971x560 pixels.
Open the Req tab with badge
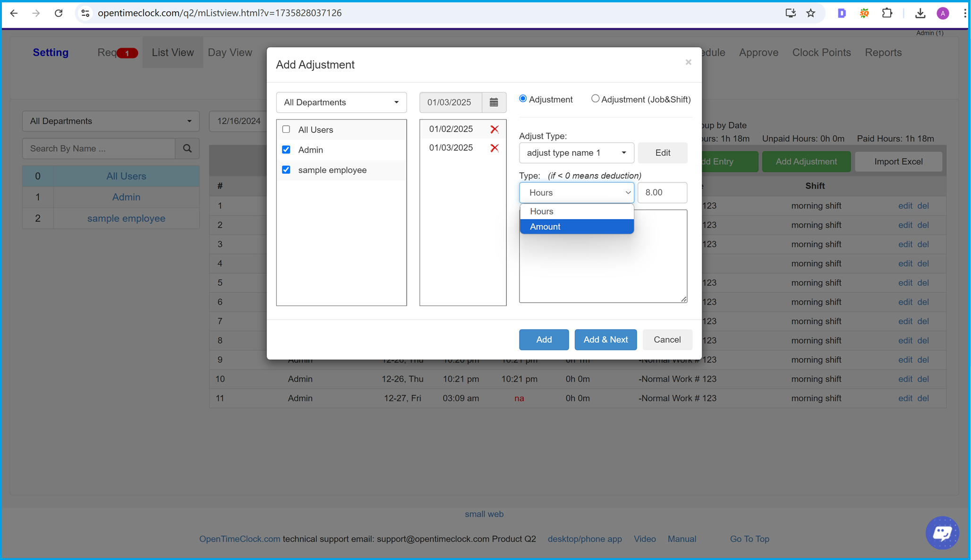click(x=117, y=52)
